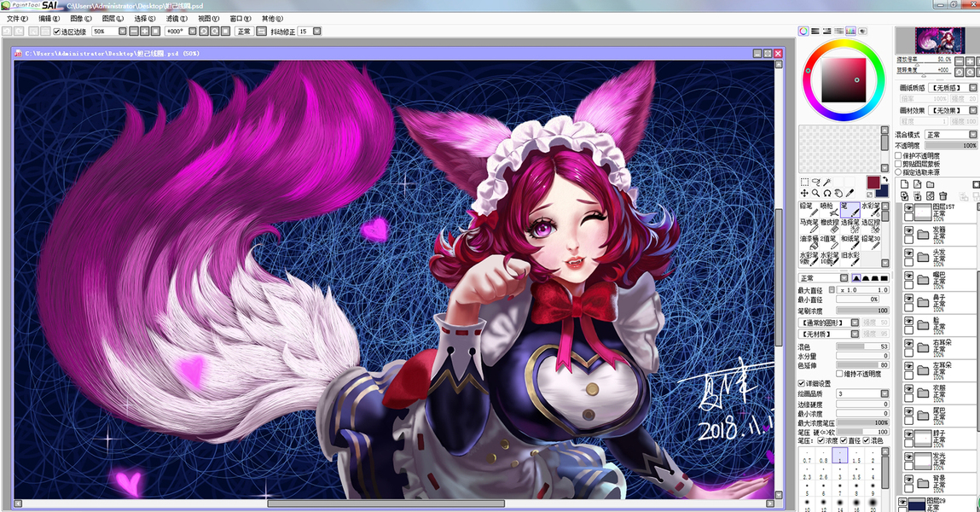Select brush size 1.5 preset
This screenshot has width=980, height=512.
855,456
